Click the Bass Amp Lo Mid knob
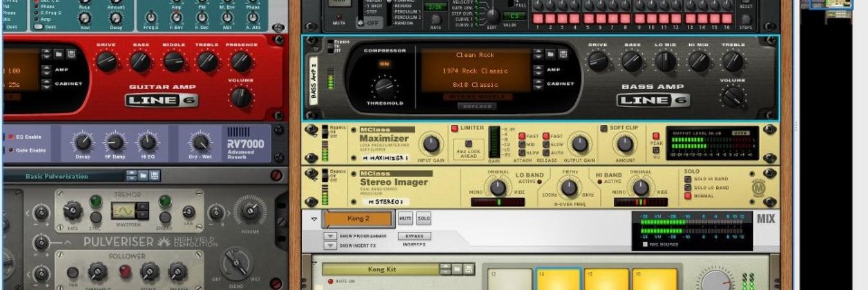Viewport: 868px width, 290px height. [x=665, y=61]
